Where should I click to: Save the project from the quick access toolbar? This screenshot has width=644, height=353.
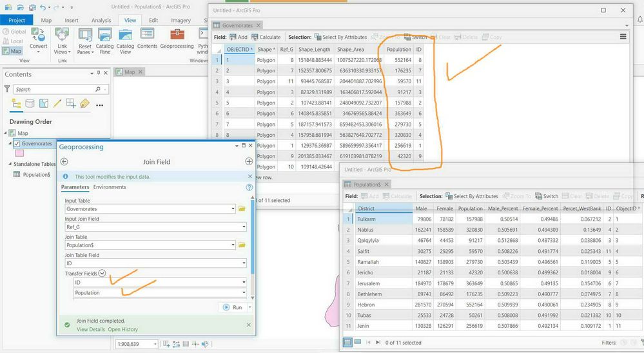pos(32,7)
